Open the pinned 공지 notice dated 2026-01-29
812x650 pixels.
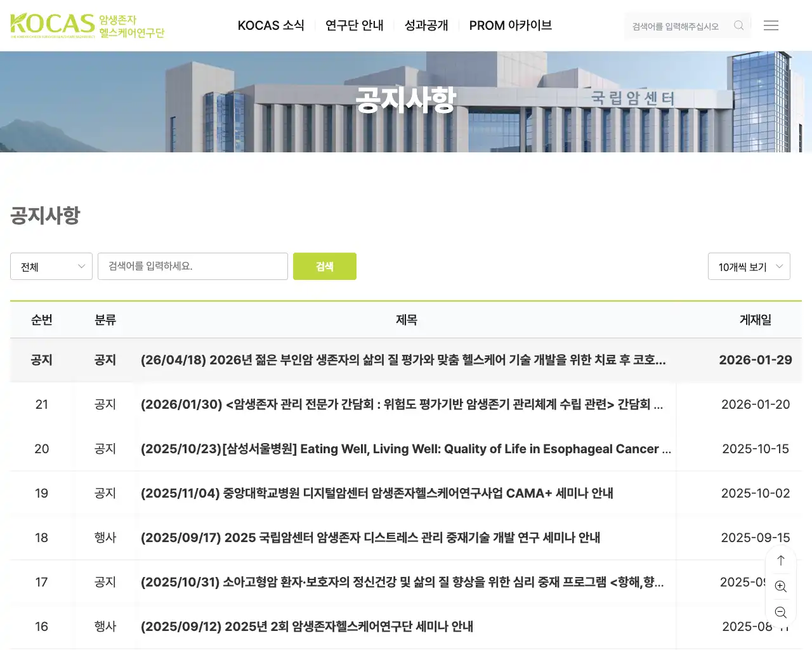pyautogui.click(x=403, y=360)
